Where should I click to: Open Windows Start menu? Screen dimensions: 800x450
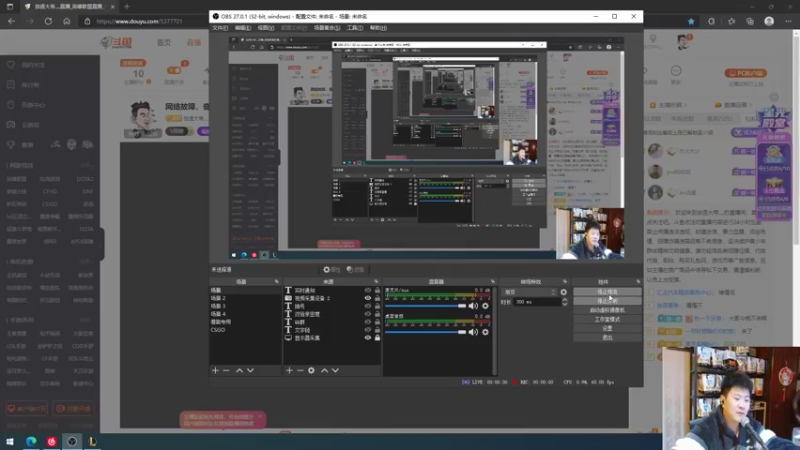tap(10, 441)
